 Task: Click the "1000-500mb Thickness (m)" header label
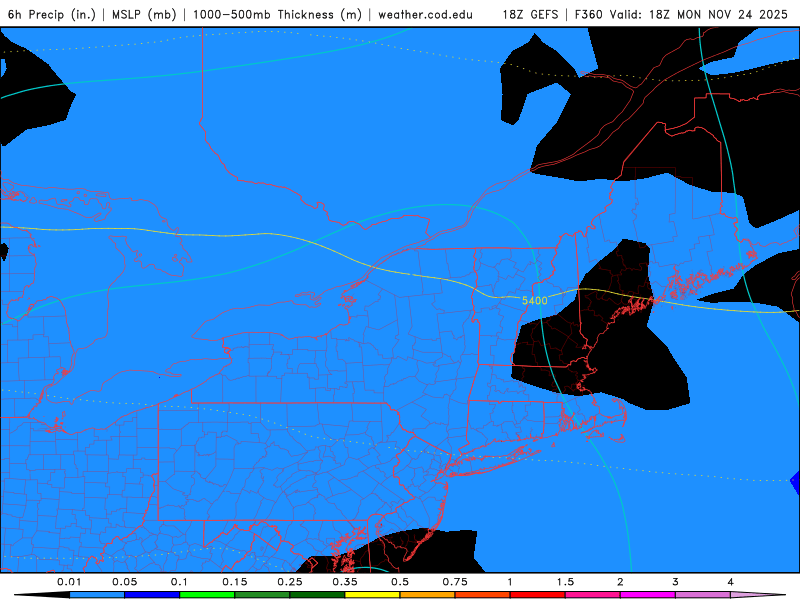click(277, 15)
